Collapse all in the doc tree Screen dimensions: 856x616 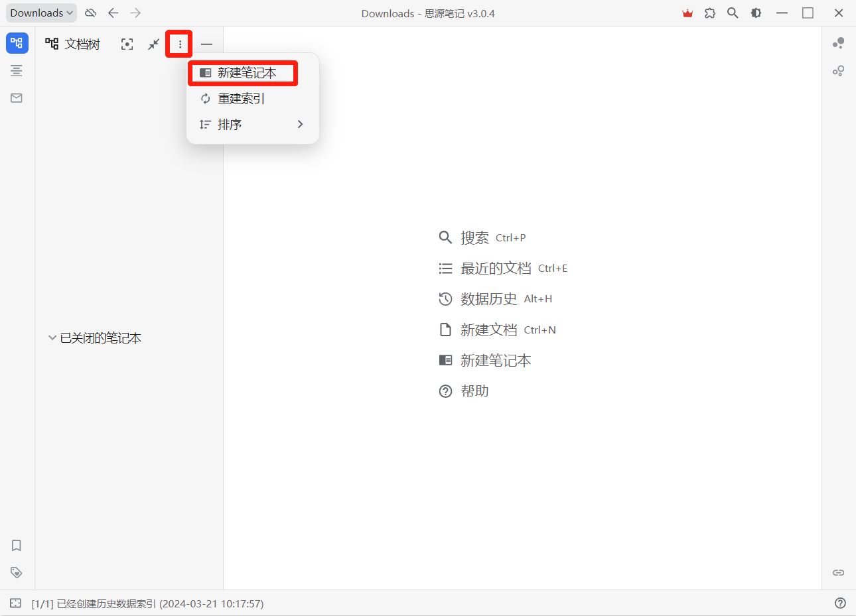coord(153,44)
